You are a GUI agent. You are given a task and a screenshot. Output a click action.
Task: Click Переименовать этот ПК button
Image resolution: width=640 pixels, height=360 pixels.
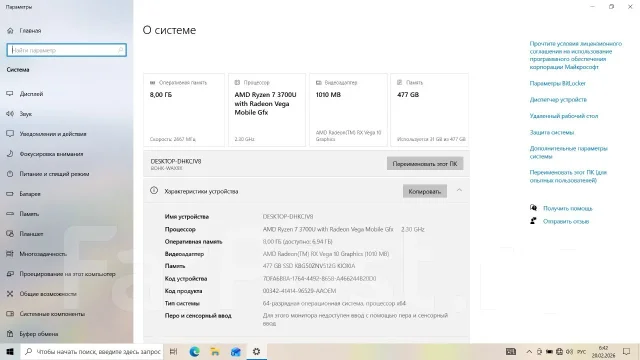(x=425, y=164)
